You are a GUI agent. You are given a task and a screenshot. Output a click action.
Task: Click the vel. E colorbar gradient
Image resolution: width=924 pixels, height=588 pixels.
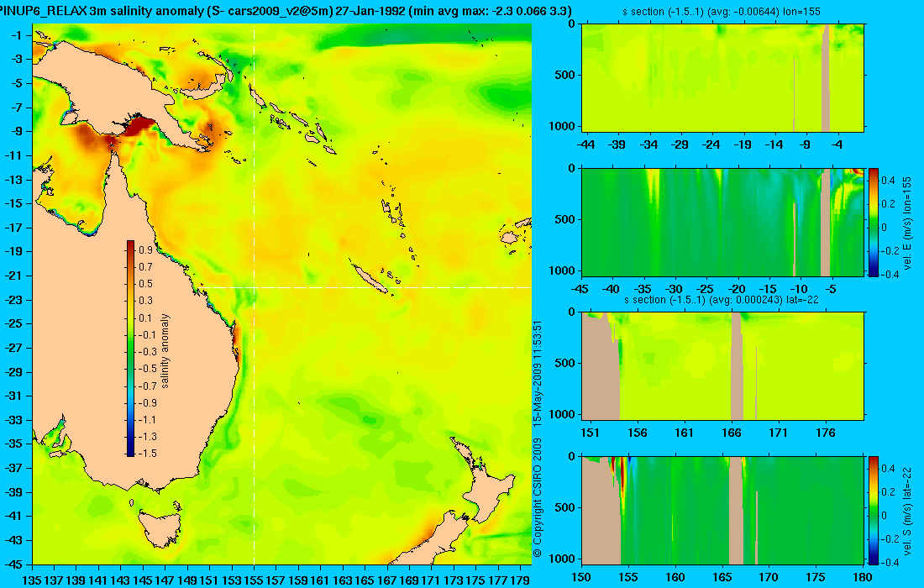(x=873, y=222)
